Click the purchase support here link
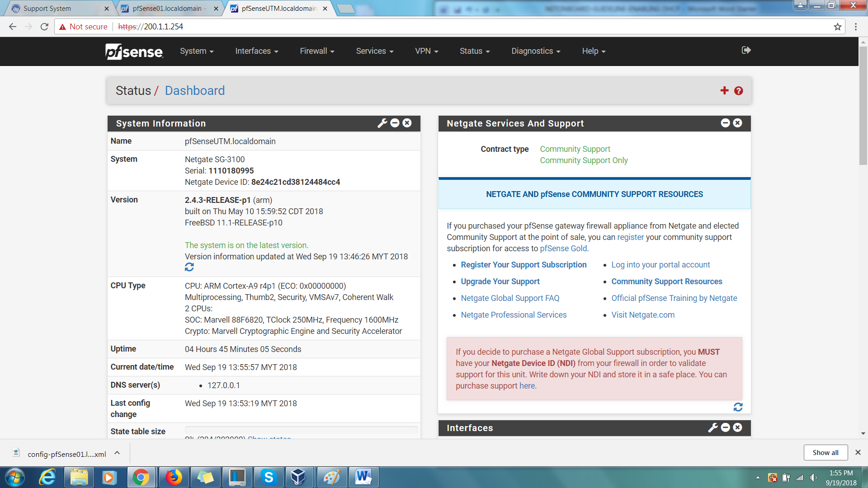 click(x=527, y=386)
